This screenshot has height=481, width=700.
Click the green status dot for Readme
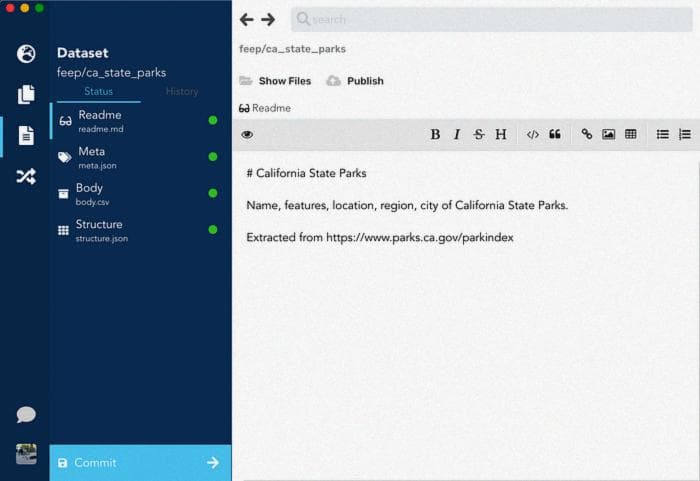tap(213, 120)
